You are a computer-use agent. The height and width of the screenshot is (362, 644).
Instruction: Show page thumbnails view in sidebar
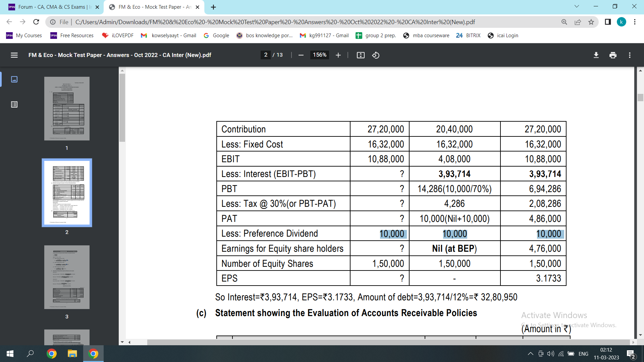pyautogui.click(x=14, y=79)
